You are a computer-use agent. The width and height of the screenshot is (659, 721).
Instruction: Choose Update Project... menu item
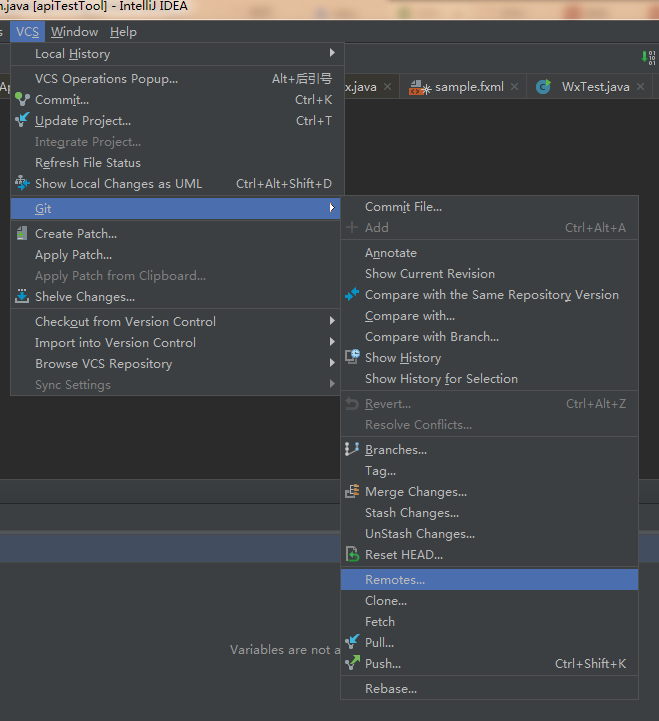click(178, 120)
